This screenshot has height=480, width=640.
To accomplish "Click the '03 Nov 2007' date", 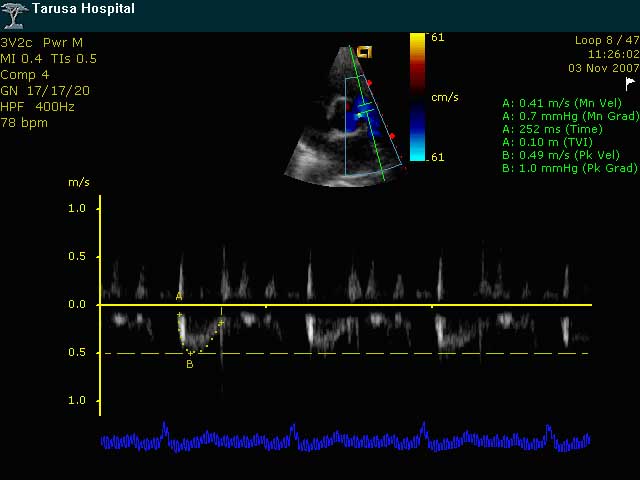I will pos(604,68).
